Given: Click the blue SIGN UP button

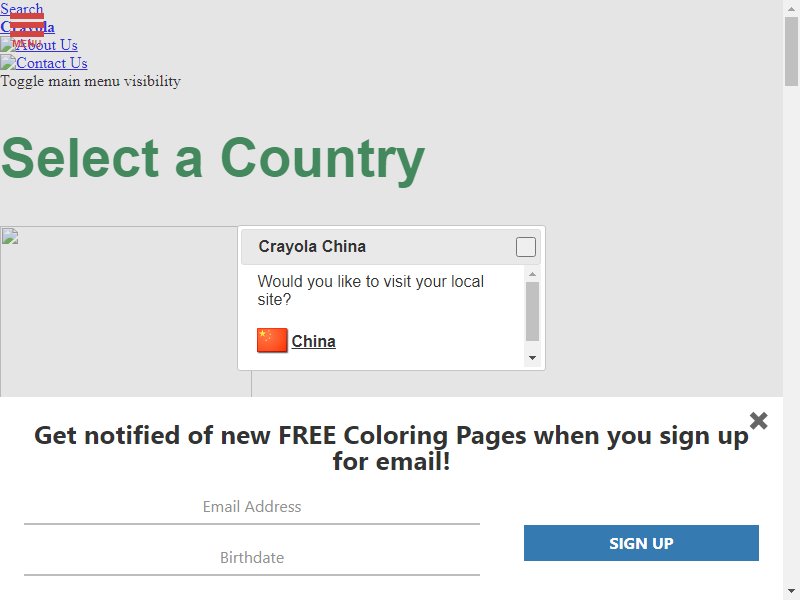Looking at the screenshot, I should (x=641, y=543).
